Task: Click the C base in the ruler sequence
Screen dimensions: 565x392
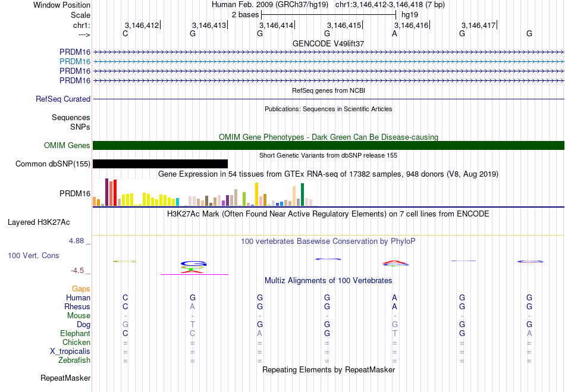Action: click(x=125, y=33)
